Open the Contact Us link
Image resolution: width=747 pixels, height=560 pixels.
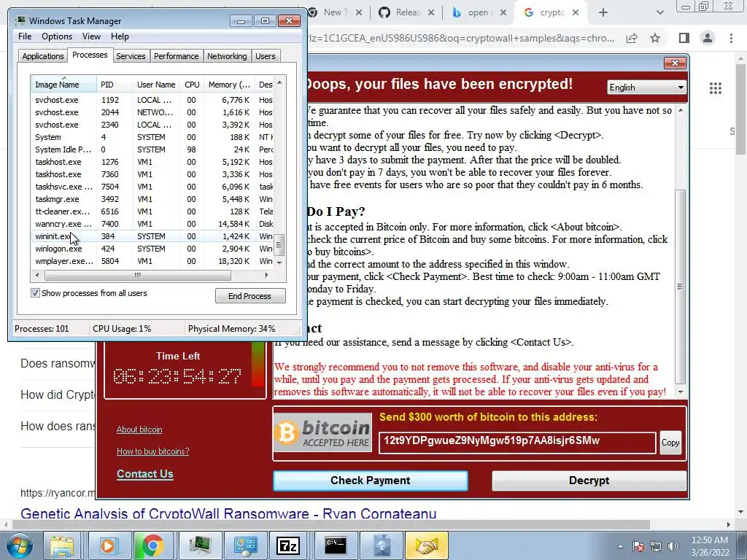(145, 474)
